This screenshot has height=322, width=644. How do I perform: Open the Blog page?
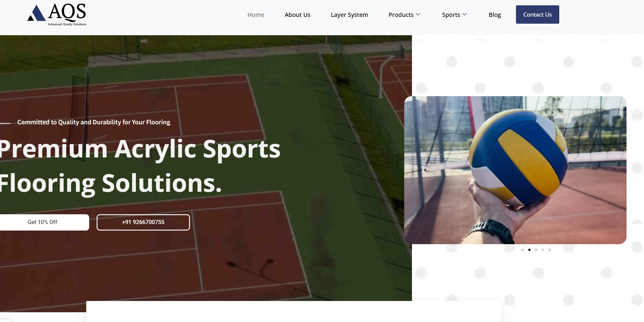click(495, 15)
